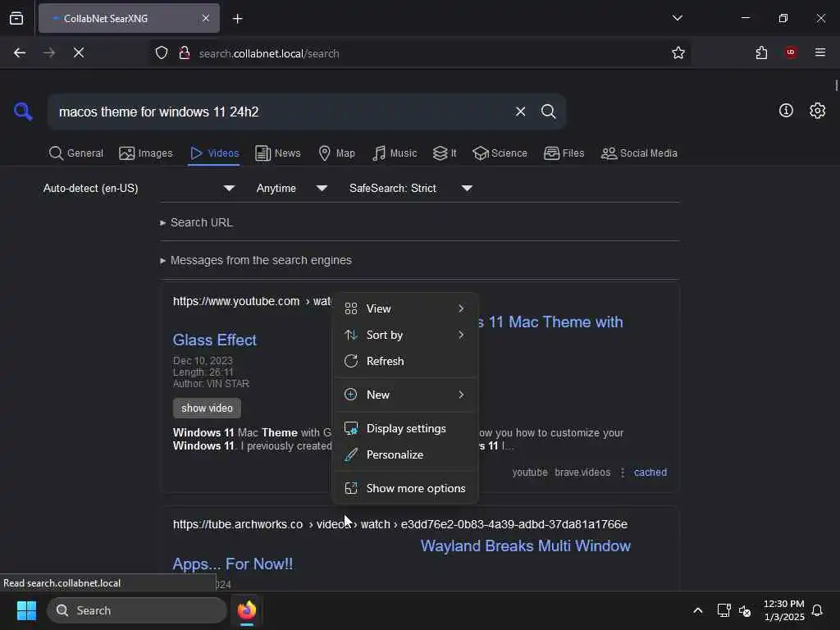Open the Anytime time range dropdown
The height and width of the screenshot is (630, 840).
click(x=292, y=188)
